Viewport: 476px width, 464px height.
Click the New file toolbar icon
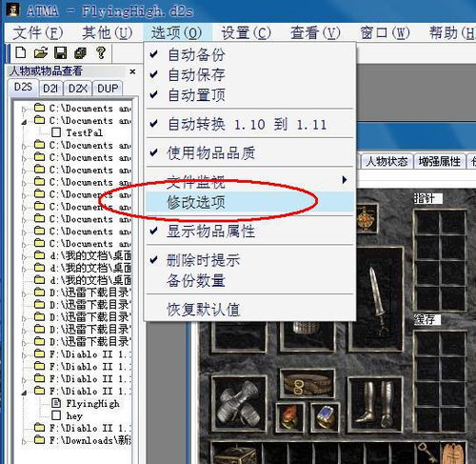(x=21, y=52)
